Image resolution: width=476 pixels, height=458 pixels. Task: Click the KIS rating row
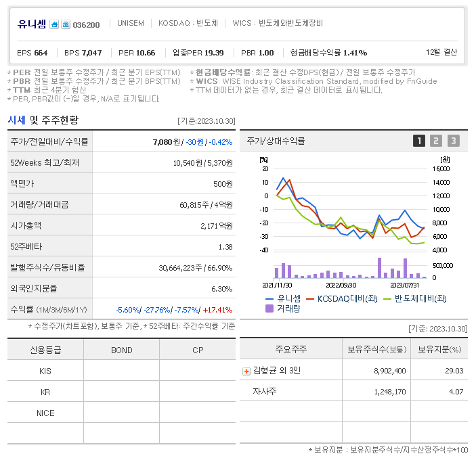(121, 371)
